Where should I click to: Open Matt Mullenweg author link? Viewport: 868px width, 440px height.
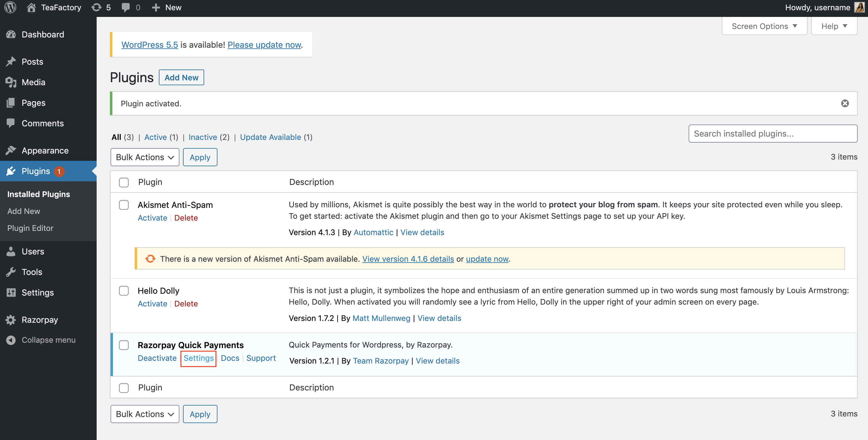(x=381, y=318)
